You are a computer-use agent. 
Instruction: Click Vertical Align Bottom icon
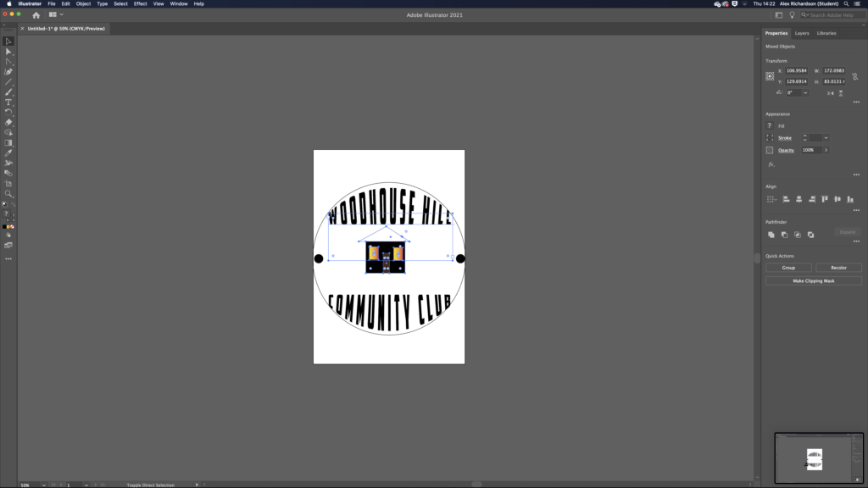pos(850,199)
